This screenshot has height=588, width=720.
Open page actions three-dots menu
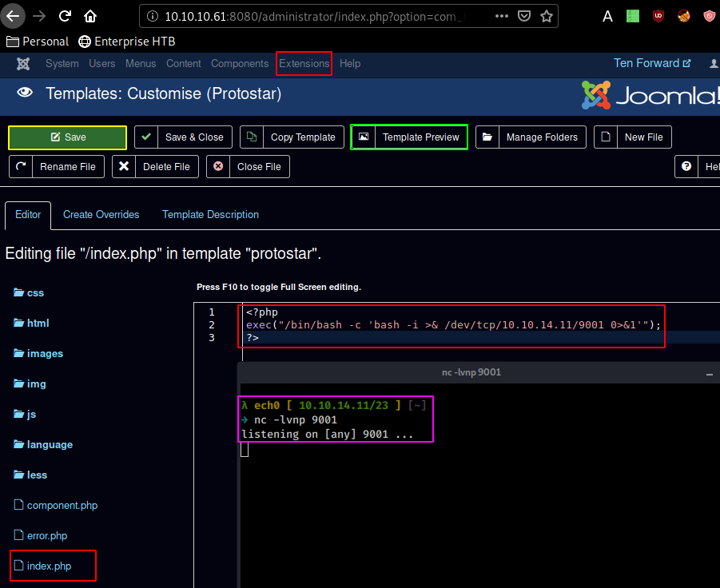pos(501,16)
